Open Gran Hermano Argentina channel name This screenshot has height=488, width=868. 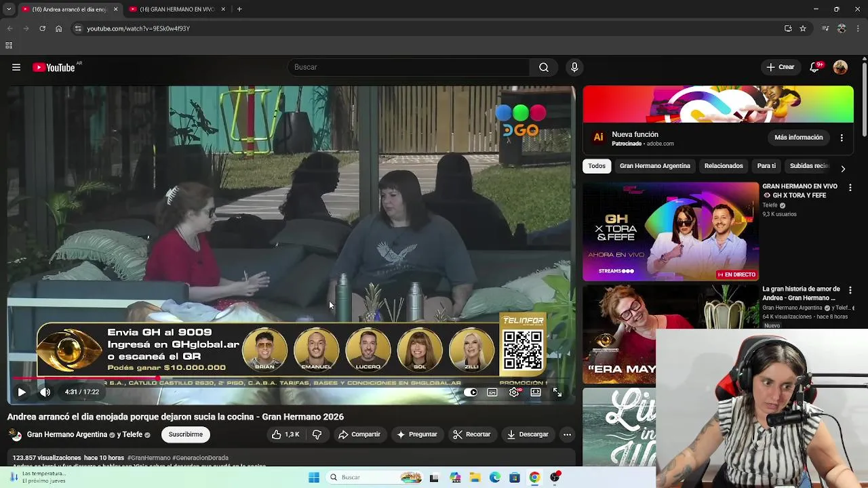[67, 434]
